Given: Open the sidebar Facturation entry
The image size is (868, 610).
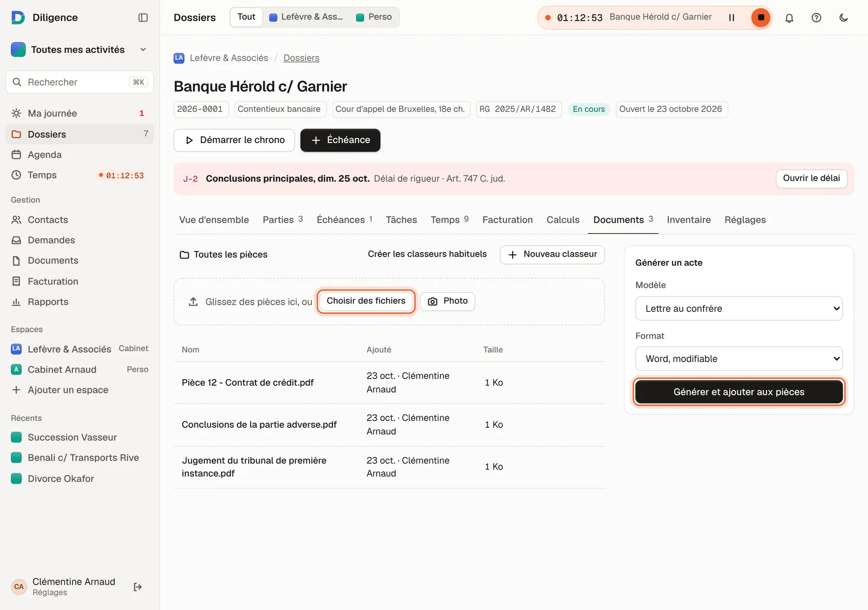Looking at the screenshot, I should [80, 281].
